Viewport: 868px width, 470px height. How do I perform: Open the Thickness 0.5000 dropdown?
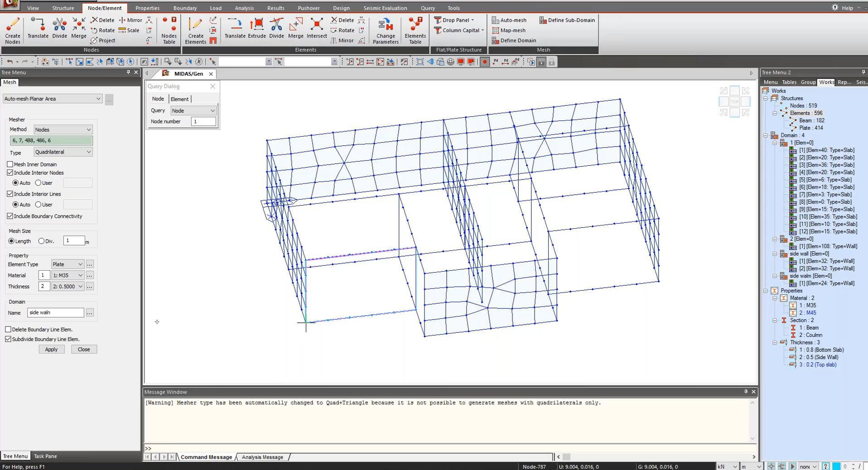68,286
